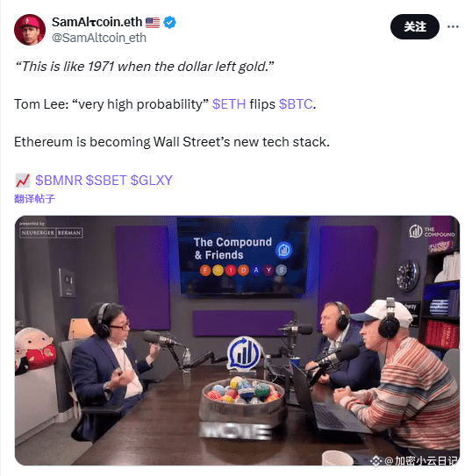The height and width of the screenshot is (476, 465).
Task: Open the $GLXY cashtag link
Action: coord(152,181)
